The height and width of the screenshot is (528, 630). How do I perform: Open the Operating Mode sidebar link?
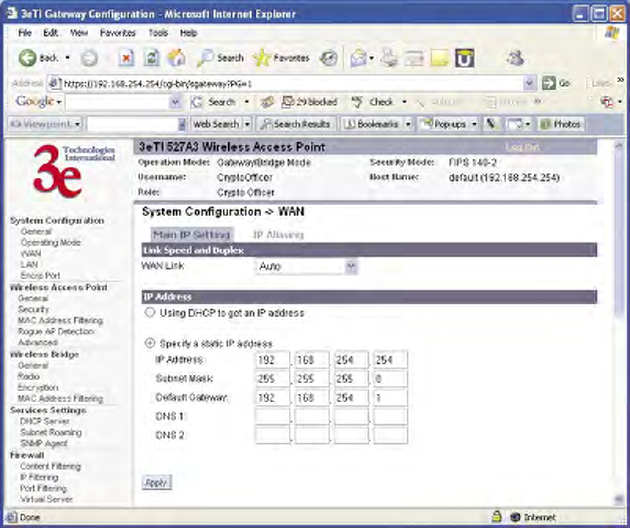tap(51, 243)
